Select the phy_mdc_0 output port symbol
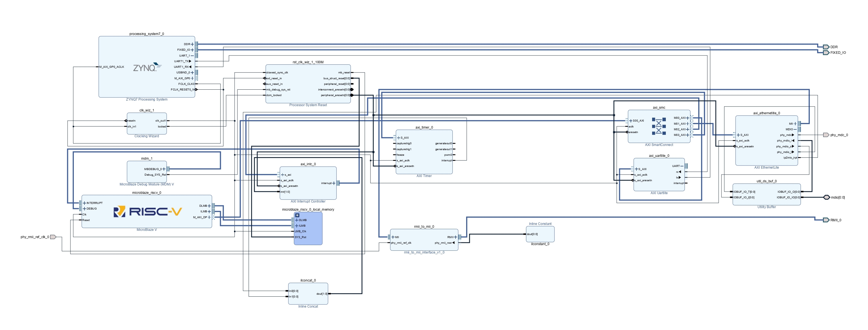This screenshot has height=330, width=868. (x=826, y=135)
